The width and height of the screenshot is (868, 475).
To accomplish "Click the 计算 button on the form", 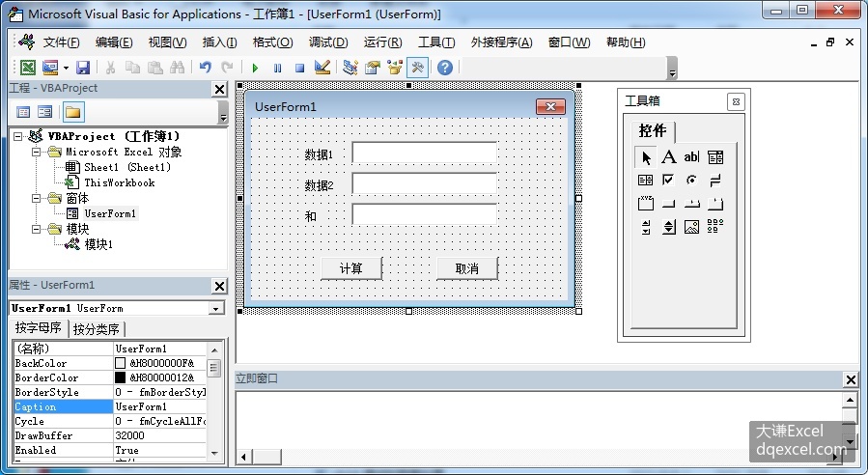I will 351,268.
